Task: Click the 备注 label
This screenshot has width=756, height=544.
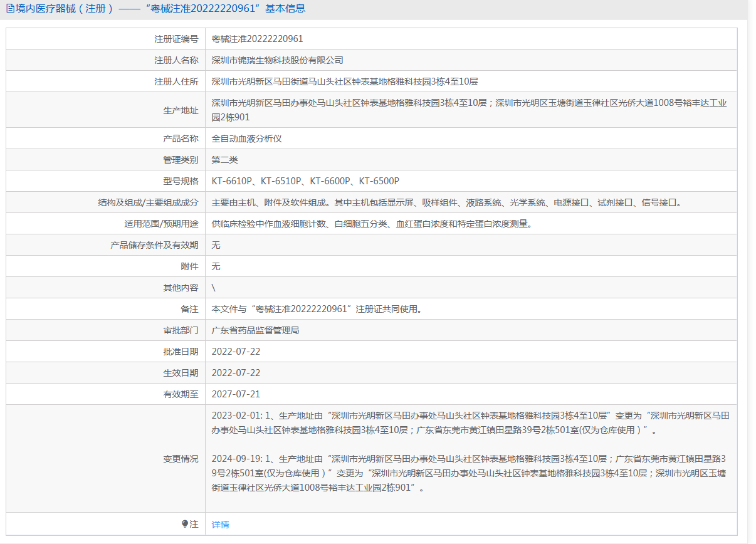Action: click(190, 309)
